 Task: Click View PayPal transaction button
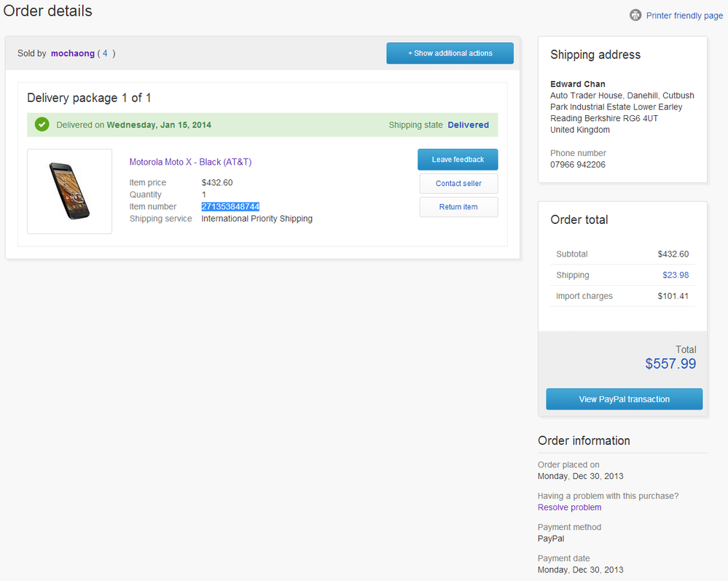coord(624,399)
